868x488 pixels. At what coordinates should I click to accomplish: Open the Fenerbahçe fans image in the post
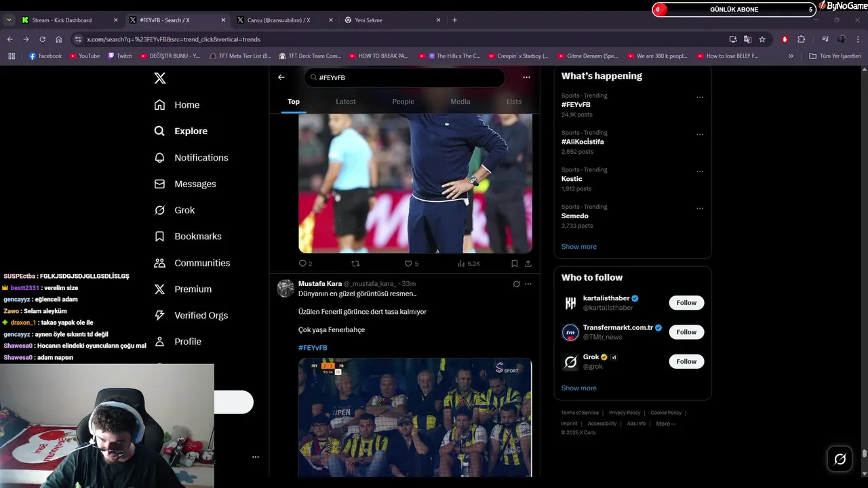415,418
